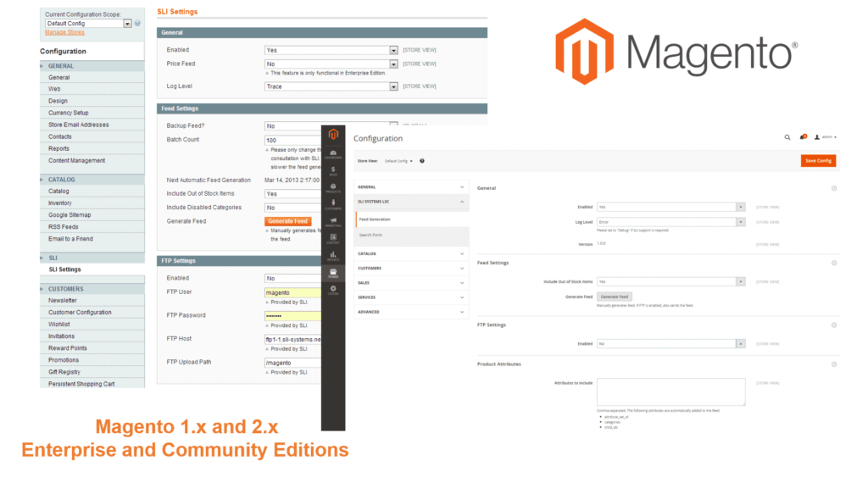
Task: Click the Batch Count input field
Action: click(x=292, y=140)
